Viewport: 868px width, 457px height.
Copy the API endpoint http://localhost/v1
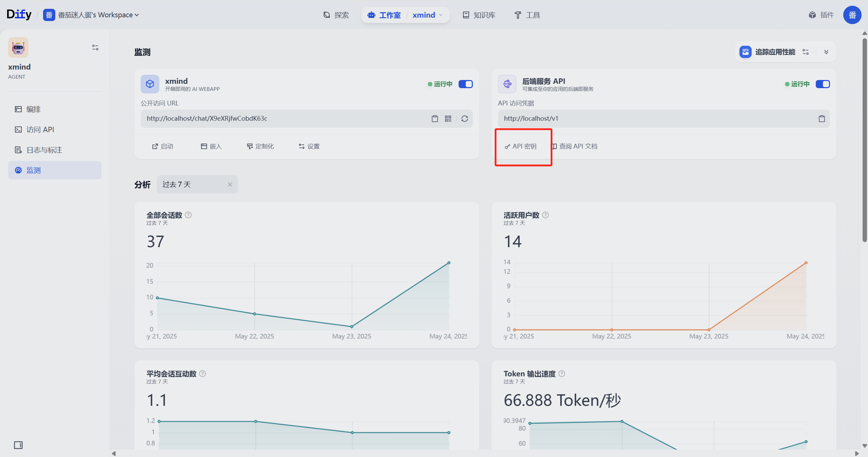click(822, 119)
